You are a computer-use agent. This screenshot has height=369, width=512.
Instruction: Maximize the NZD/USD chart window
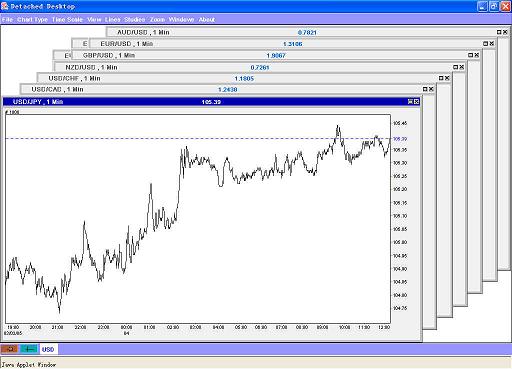[456, 67]
